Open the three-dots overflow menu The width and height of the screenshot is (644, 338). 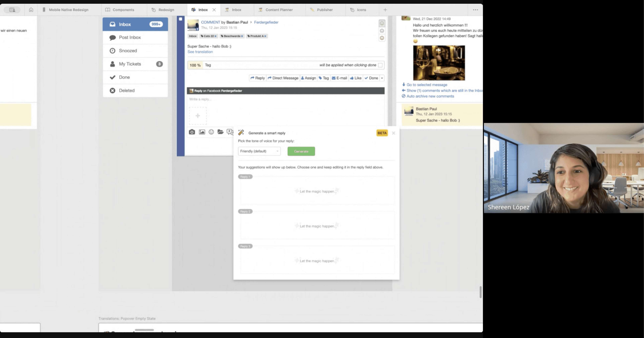tap(475, 10)
